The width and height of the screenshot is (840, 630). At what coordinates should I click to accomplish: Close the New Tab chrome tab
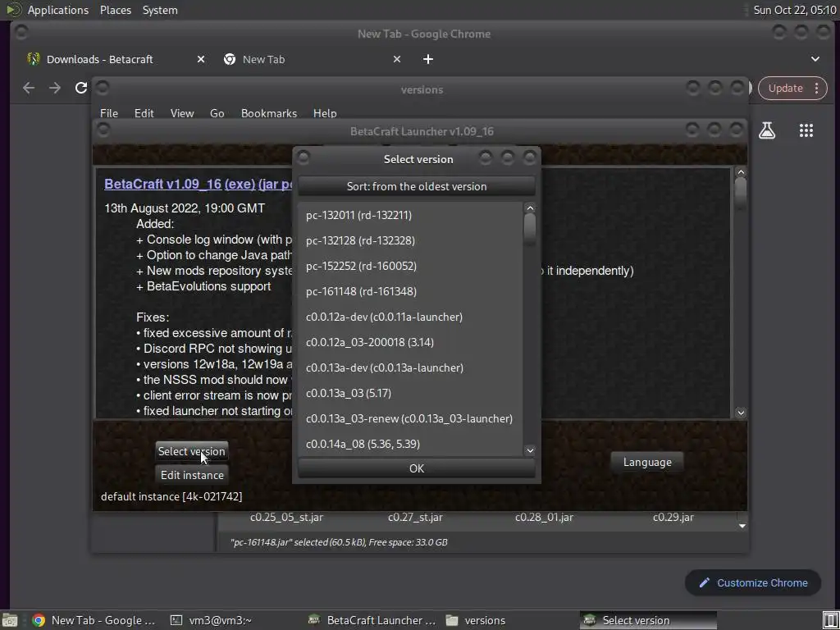(397, 59)
